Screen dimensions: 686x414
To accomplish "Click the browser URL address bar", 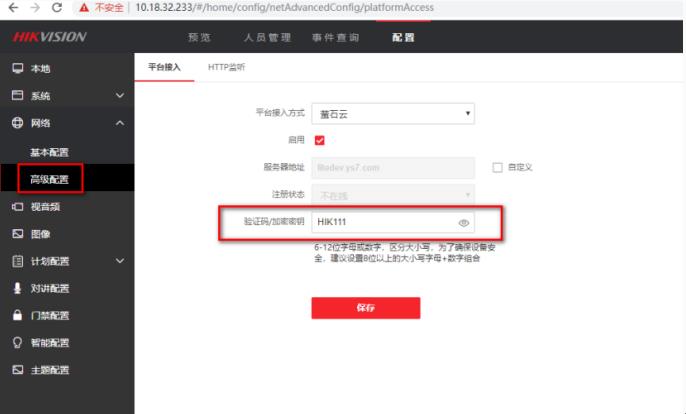I will coord(284,7).
